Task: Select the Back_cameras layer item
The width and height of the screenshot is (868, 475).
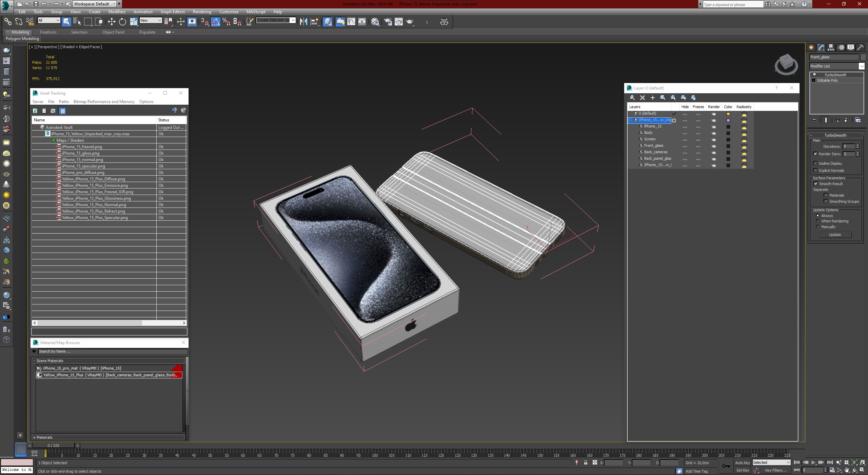Action: coord(655,152)
